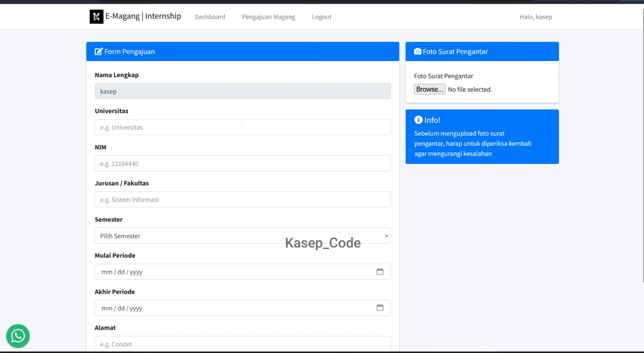Open calendar picker for Akhir Periode

[x=380, y=307]
